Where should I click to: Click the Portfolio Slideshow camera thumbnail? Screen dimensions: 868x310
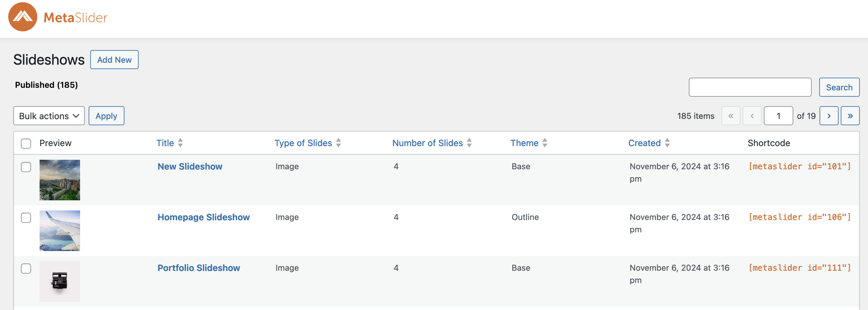60,281
